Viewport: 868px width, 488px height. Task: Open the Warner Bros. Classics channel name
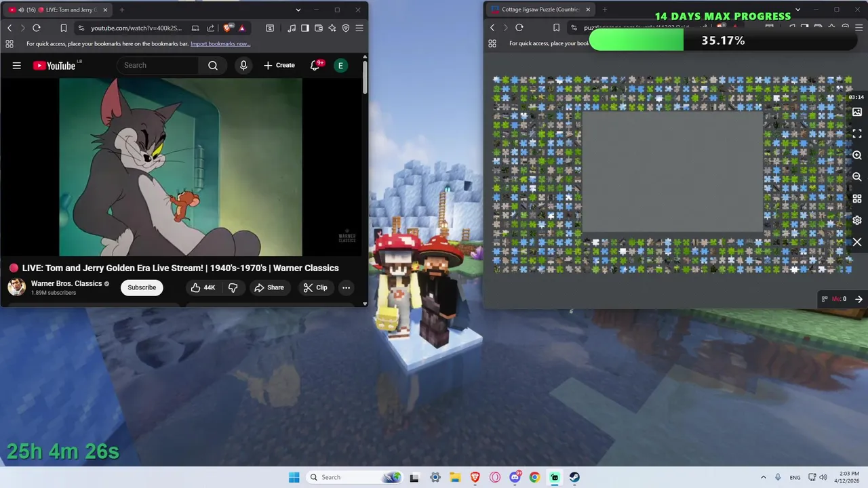[x=66, y=284]
